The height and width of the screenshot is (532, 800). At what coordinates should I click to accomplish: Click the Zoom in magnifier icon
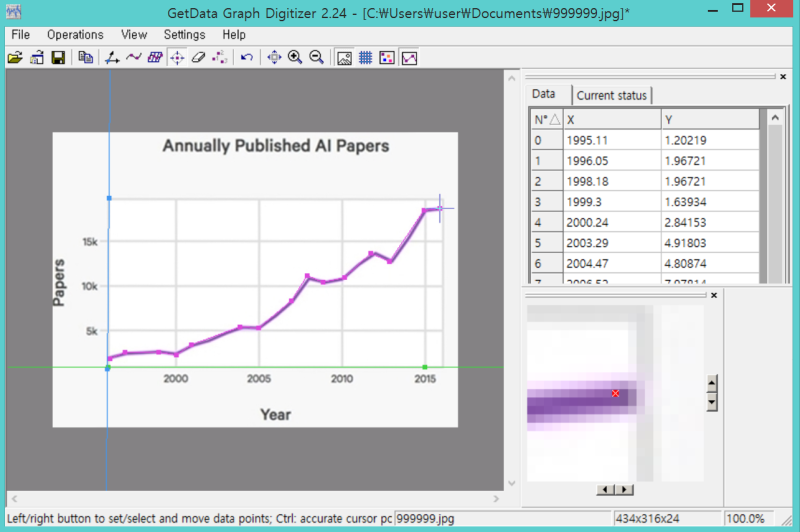click(295, 58)
